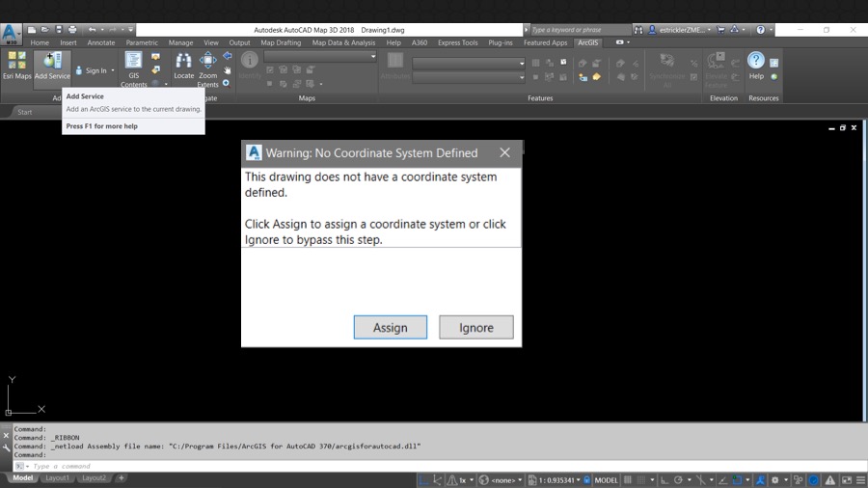Click the Undo arrow icon

coord(92,29)
